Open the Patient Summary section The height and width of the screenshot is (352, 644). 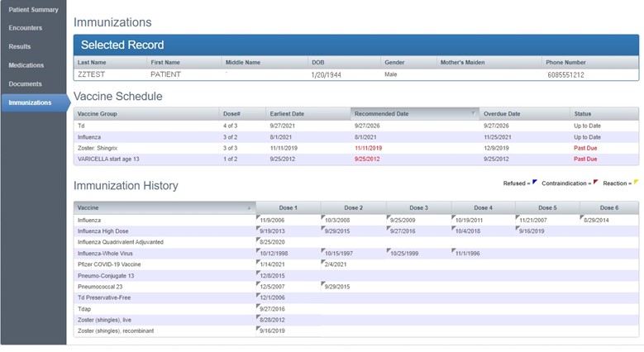click(x=33, y=10)
